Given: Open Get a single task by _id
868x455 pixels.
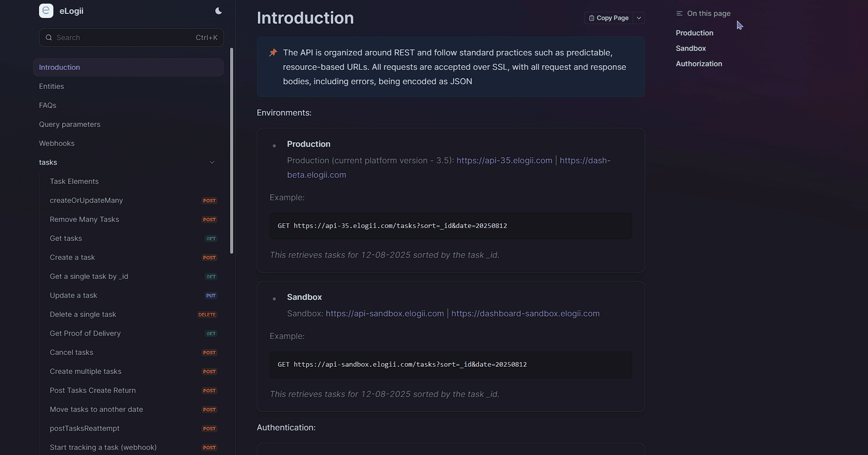Looking at the screenshot, I should [x=89, y=276].
